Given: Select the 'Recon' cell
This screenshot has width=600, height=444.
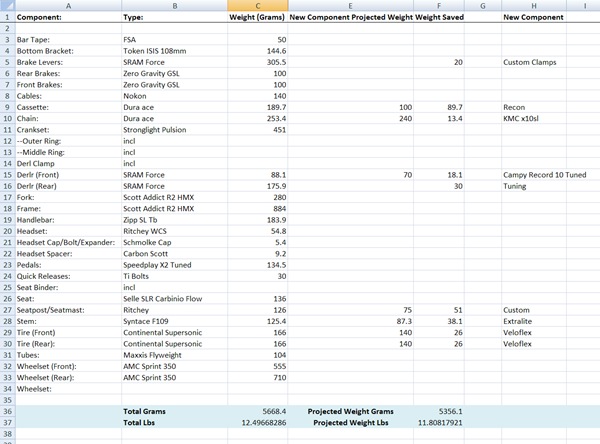Looking at the screenshot, I should pyautogui.click(x=534, y=108).
